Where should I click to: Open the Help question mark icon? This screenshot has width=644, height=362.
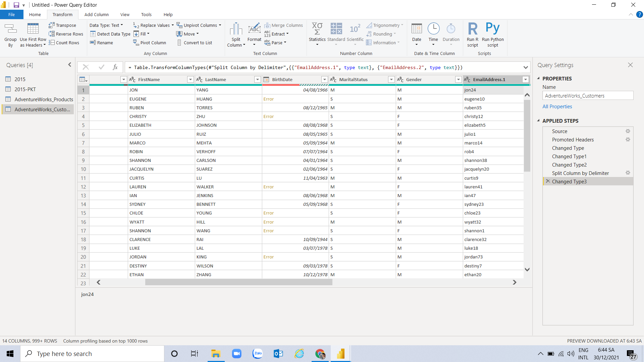point(639,14)
